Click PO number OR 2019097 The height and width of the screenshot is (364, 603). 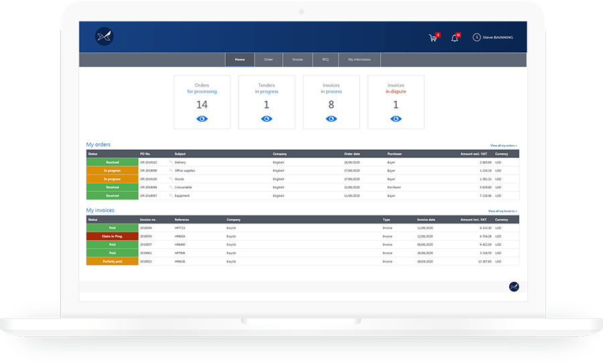click(x=149, y=196)
